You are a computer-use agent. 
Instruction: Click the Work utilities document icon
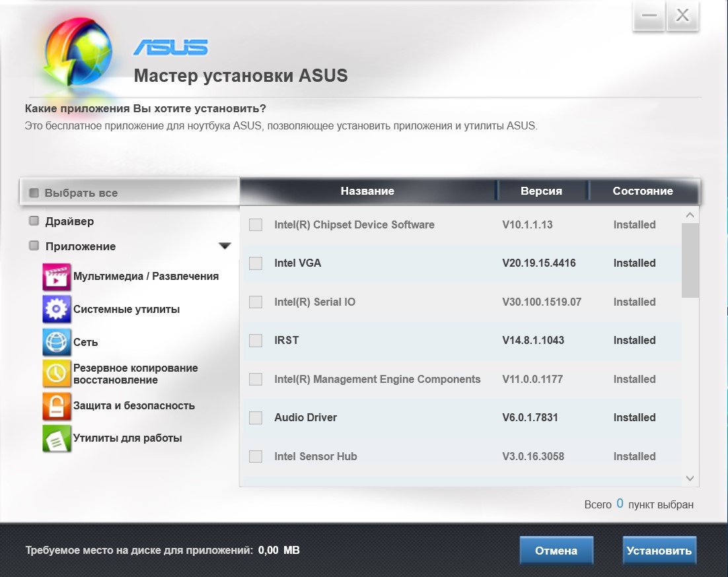coord(57,438)
